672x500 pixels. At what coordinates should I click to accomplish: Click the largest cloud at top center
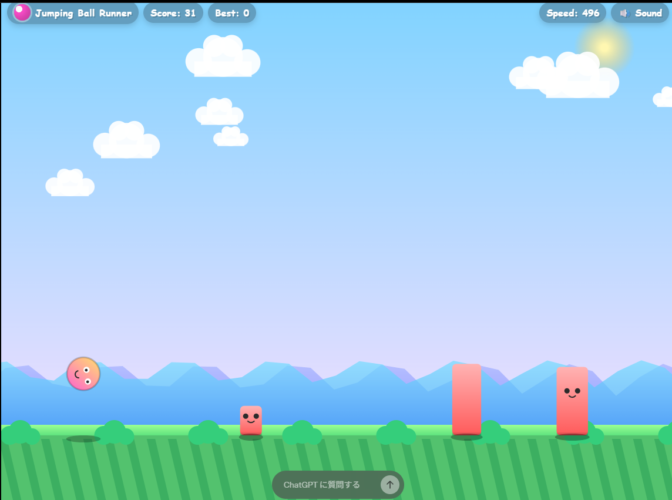click(222, 58)
